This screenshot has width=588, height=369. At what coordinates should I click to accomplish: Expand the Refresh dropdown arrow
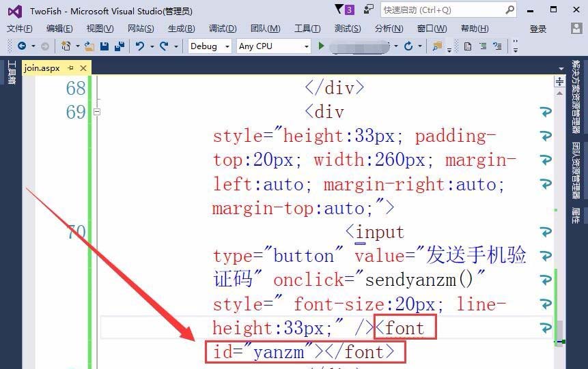coord(420,46)
